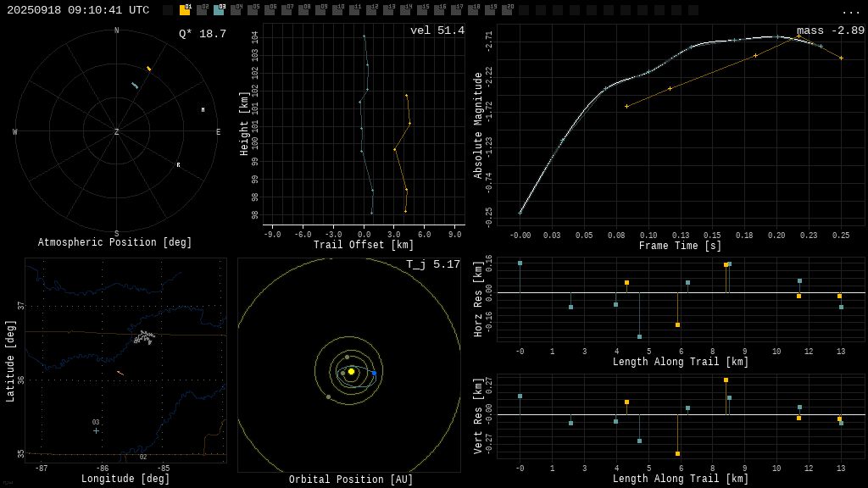
Task: Select the yellow Sun in orbital plot
Action: (351, 371)
